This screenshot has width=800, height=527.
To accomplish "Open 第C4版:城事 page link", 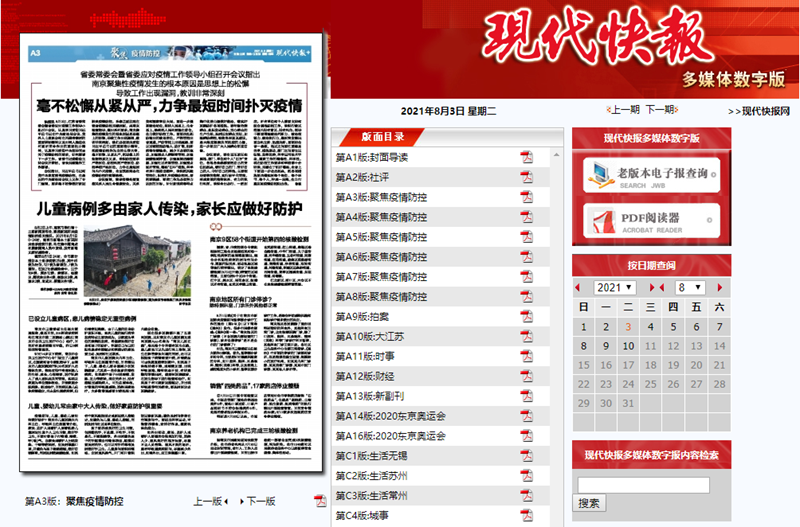I will point(362,515).
